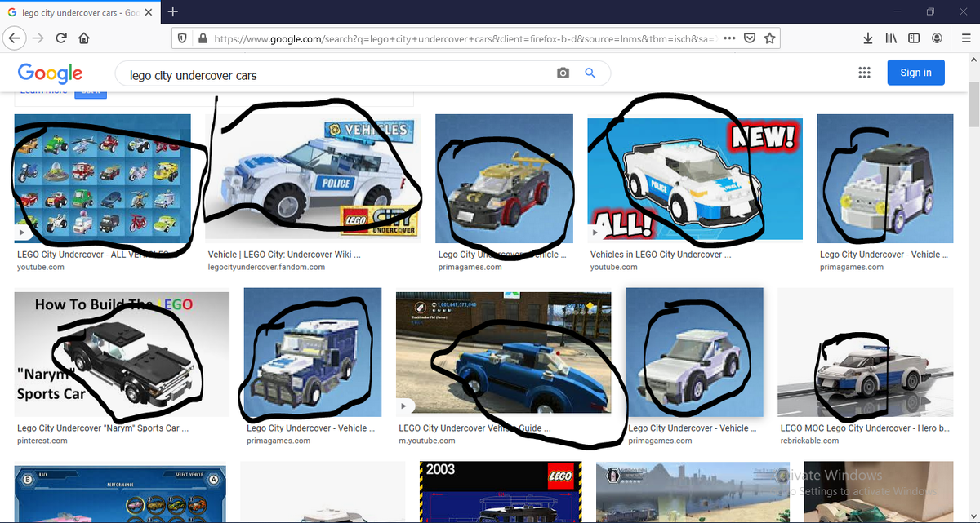Click the blue magnifier search button

point(590,73)
